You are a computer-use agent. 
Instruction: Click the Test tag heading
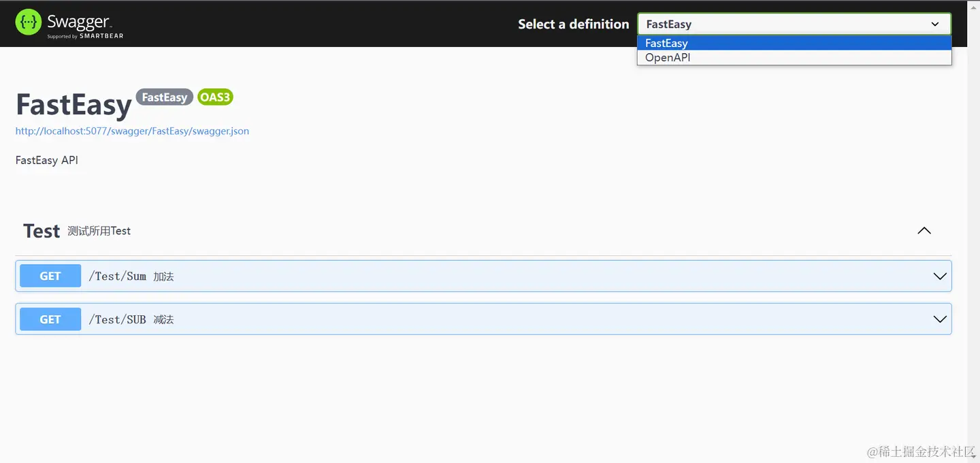[42, 231]
